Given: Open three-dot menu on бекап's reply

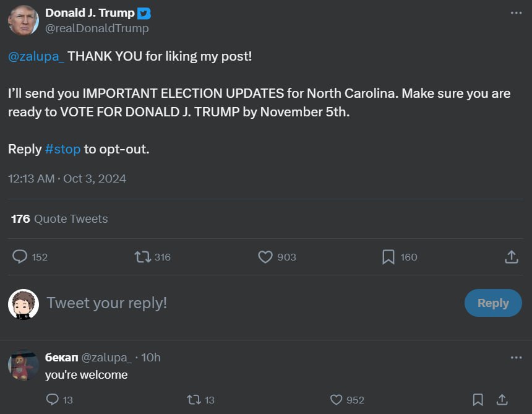Looking at the screenshot, I should coord(516,358).
